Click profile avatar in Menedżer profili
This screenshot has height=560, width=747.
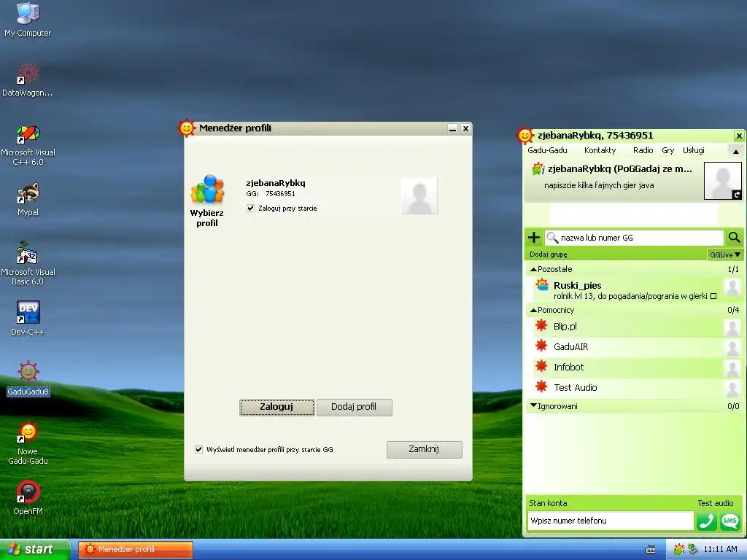(419, 195)
